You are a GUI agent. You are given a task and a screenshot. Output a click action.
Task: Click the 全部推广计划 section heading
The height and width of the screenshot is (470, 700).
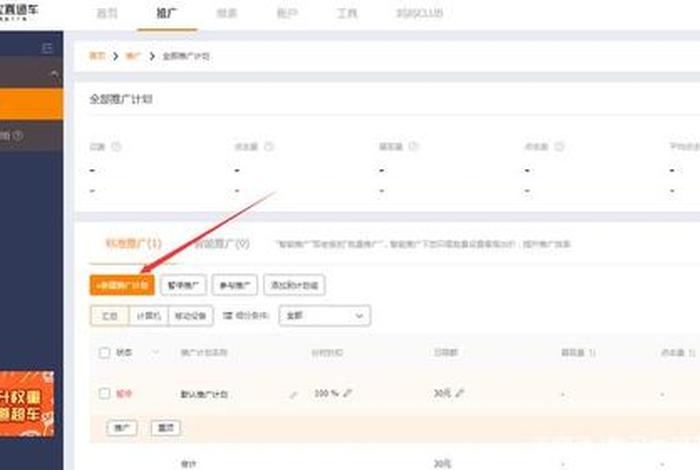(x=121, y=99)
